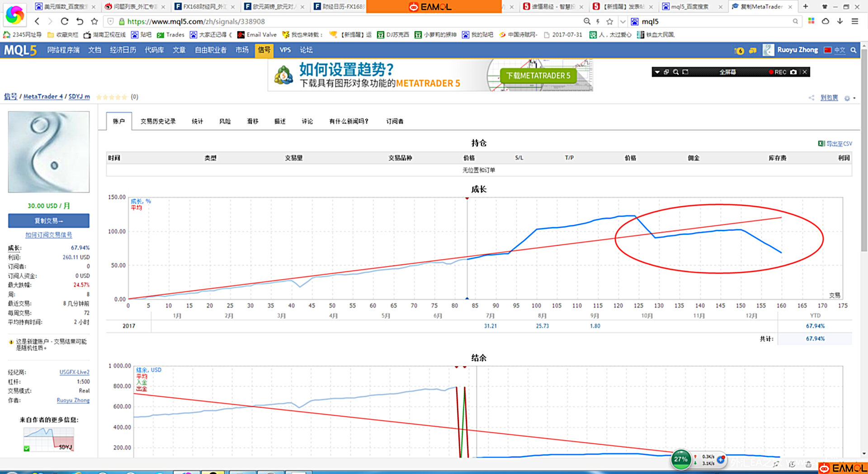Bookmark page using star beside undo arrow

pos(94,21)
